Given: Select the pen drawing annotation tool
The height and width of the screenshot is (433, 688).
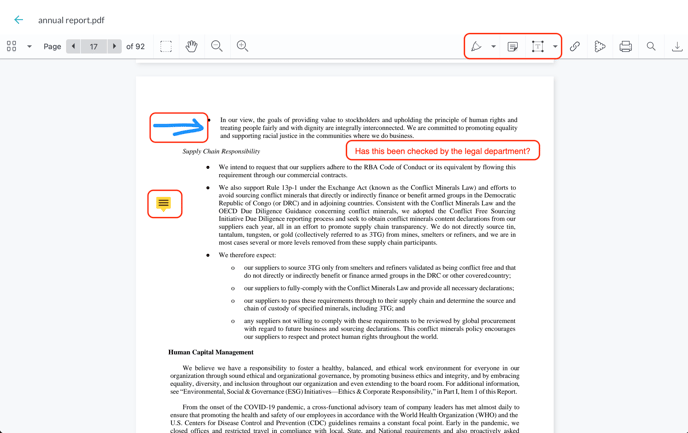Looking at the screenshot, I should (477, 46).
